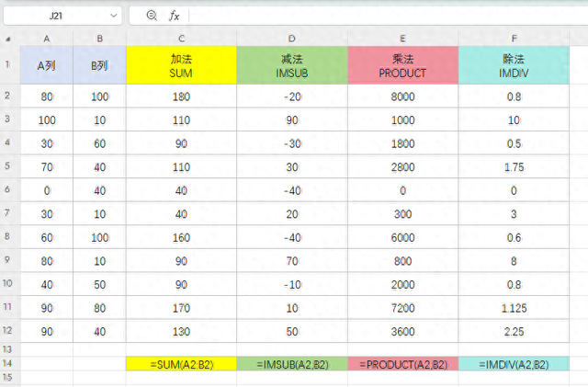Click the fx insert function icon
This screenshot has width=588, height=387.
point(174,16)
